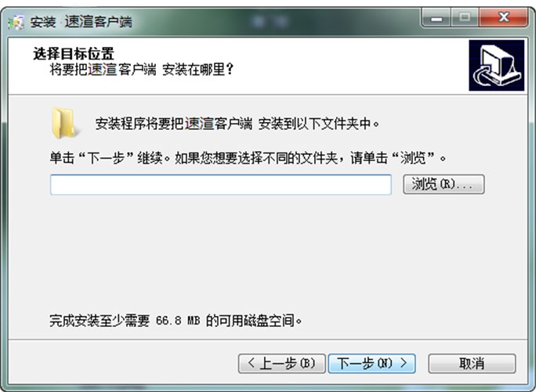
Task: Click the left arrow on 上一步 button
Action: point(251,363)
